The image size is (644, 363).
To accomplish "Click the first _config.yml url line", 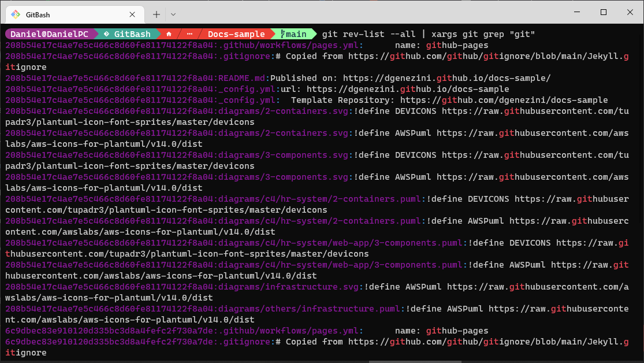I will pyautogui.click(x=257, y=89).
